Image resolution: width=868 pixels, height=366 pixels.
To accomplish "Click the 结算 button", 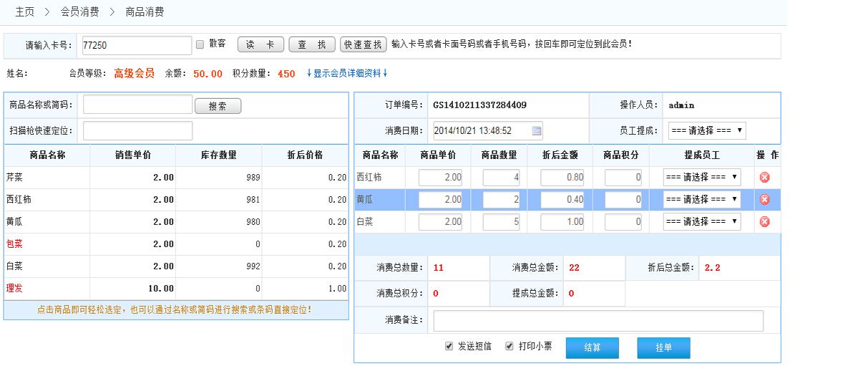I will (x=592, y=347).
